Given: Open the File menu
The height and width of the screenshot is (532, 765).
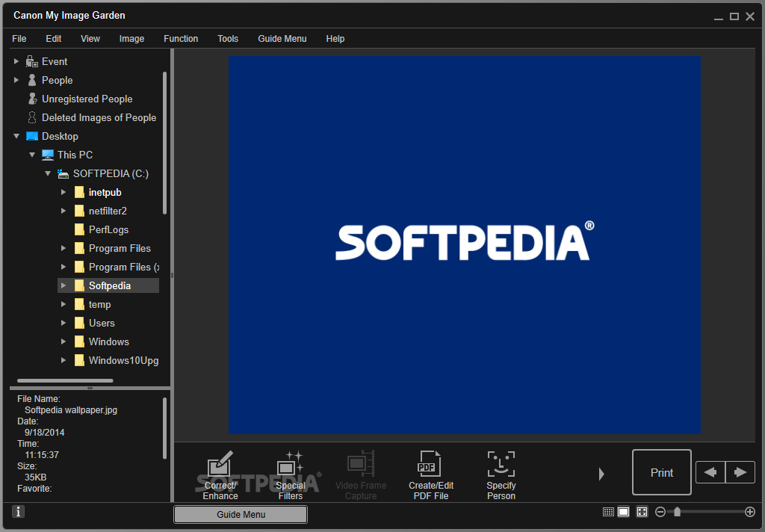Looking at the screenshot, I should (19, 39).
